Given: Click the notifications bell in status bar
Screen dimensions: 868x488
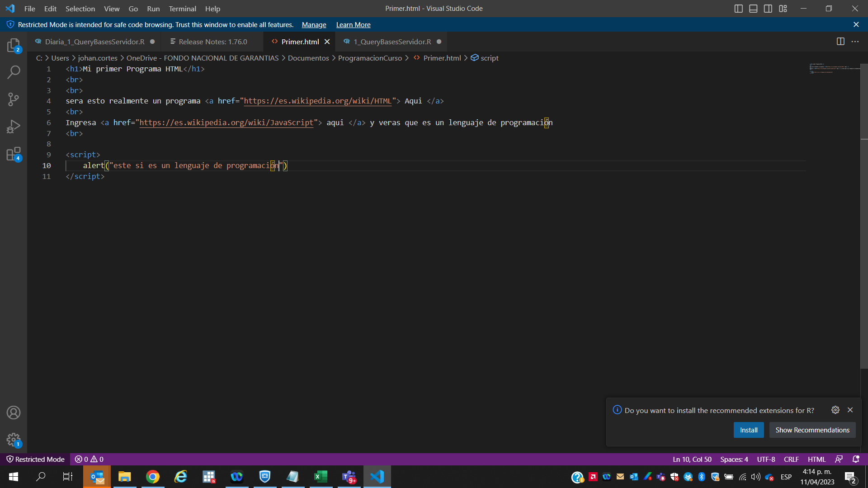Looking at the screenshot, I should tap(856, 459).
